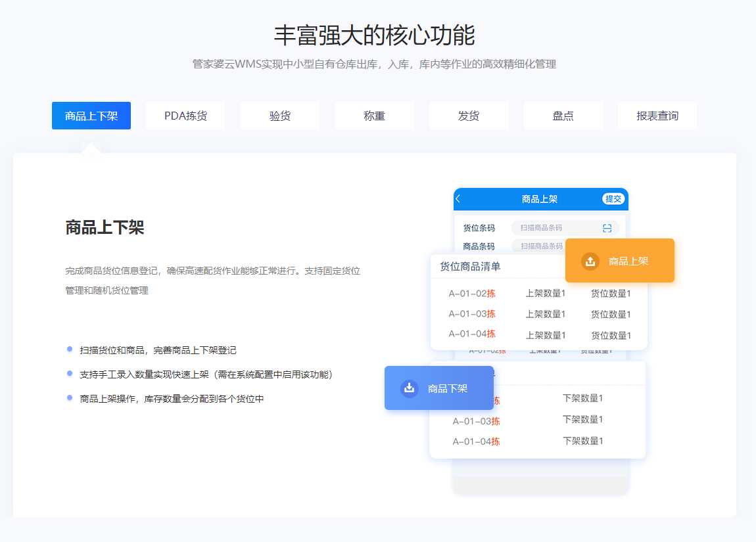756x542 pixels.
Task: Click the 商品上下架 section heading
Action: (x=105, y=227)
